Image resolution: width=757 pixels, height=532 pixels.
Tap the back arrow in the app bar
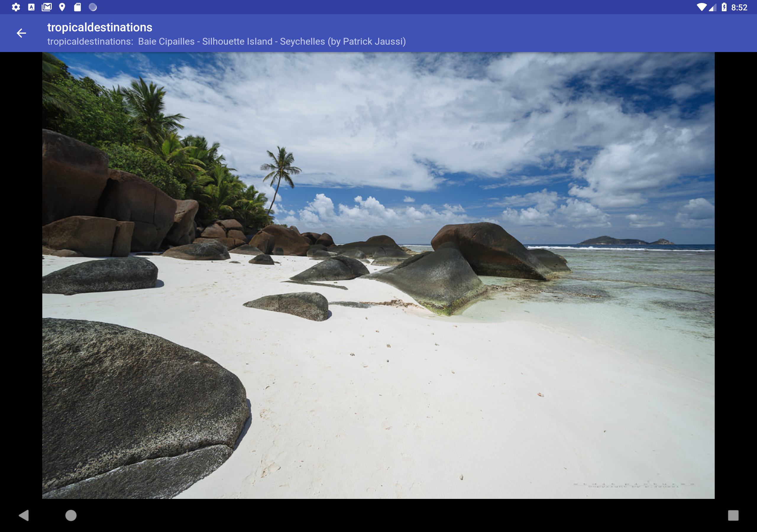(21, 33)
